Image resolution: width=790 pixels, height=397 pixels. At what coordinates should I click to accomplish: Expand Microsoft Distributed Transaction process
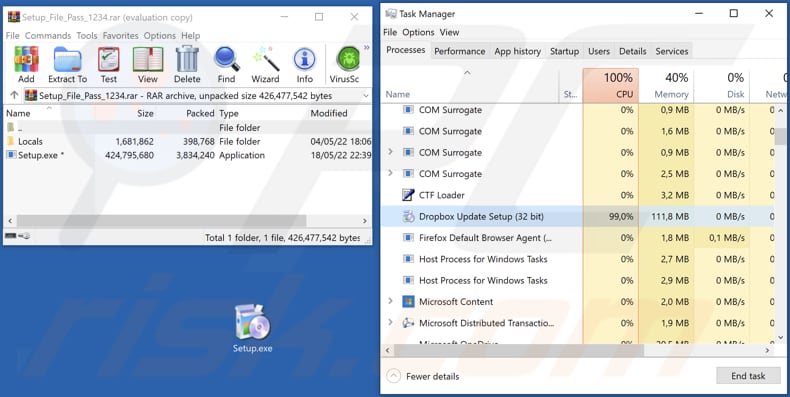(x=390, y=322)
